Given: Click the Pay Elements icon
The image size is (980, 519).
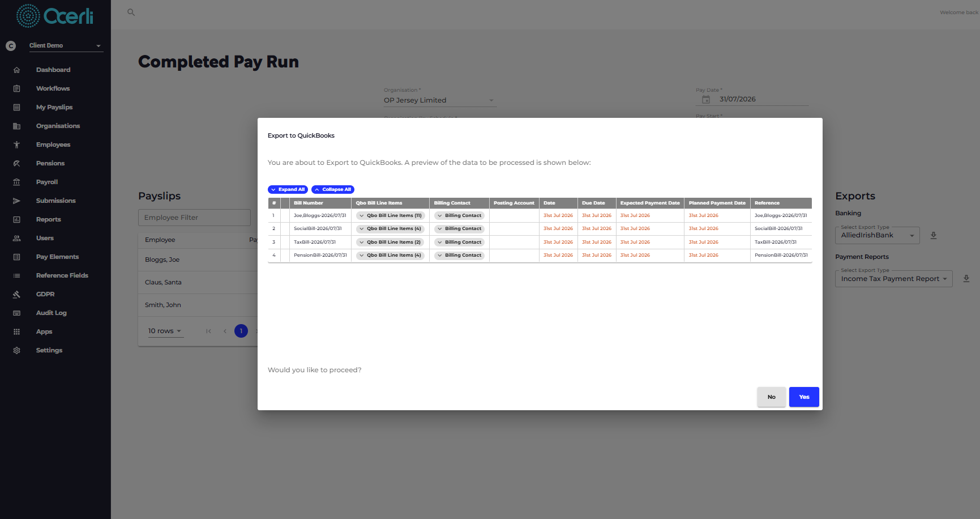Looking at the screenshot, I should [x=16, y=257].
